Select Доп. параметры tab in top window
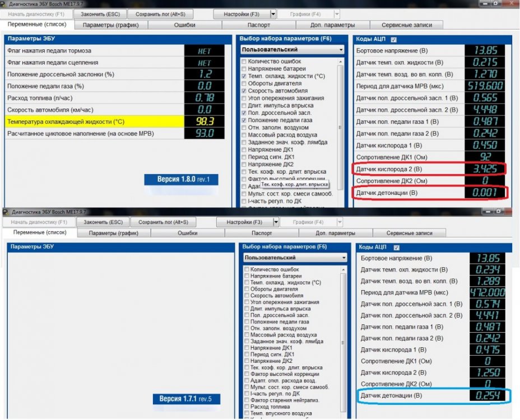The width and height of the screenshot is (520, 420). [x=333, y=25]
